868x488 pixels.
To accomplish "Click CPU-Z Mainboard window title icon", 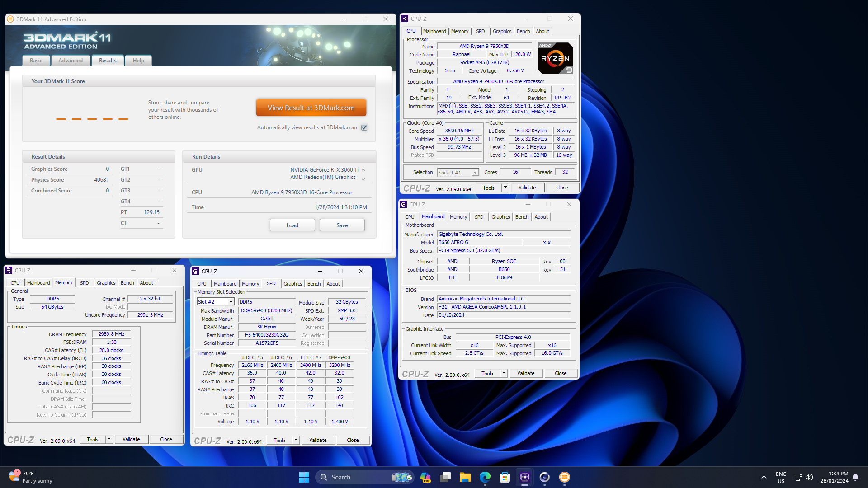I will click(x=403, y=204).
